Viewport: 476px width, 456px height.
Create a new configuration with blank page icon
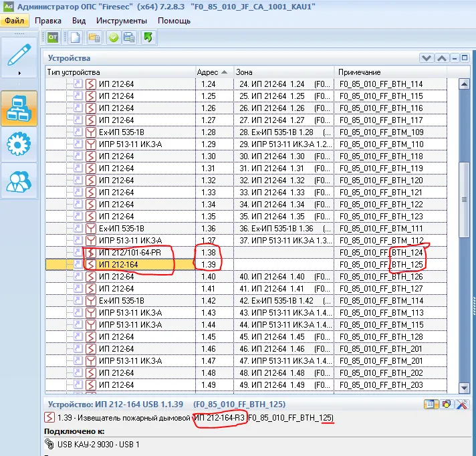click(x=75, y=37)
